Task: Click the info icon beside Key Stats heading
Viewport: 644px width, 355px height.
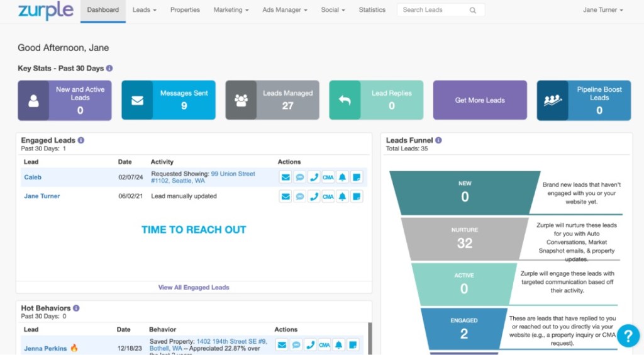Action: pos(109,68)
